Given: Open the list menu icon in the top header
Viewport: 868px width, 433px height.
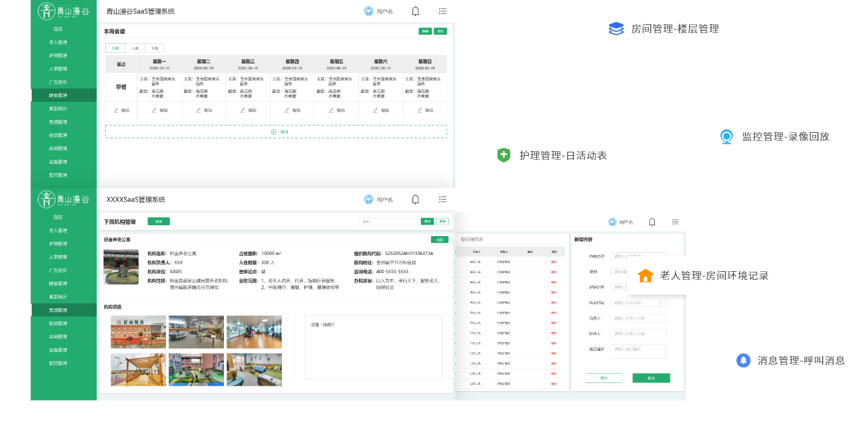Looking at the screenshot, I should (442, 11).
